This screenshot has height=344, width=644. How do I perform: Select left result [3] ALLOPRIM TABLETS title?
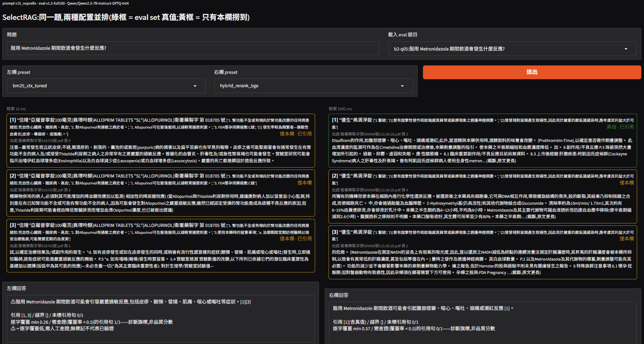pyautogui.click(x=118, y=225)
